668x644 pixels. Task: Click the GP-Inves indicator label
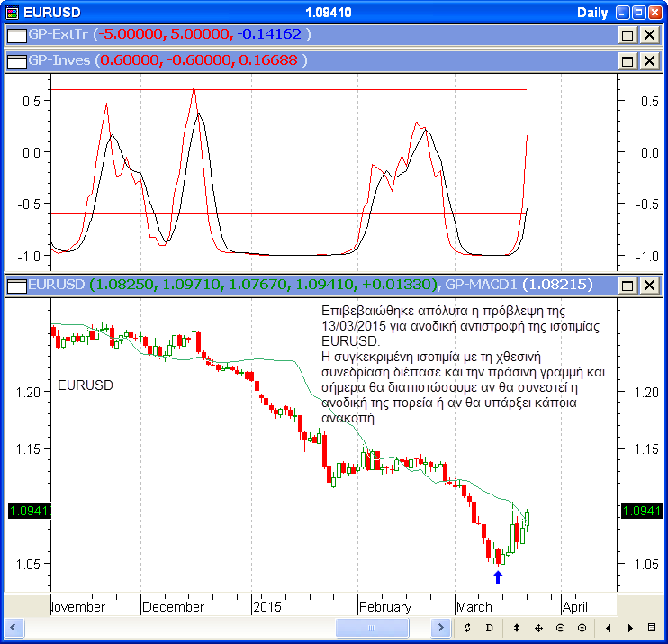59,60
